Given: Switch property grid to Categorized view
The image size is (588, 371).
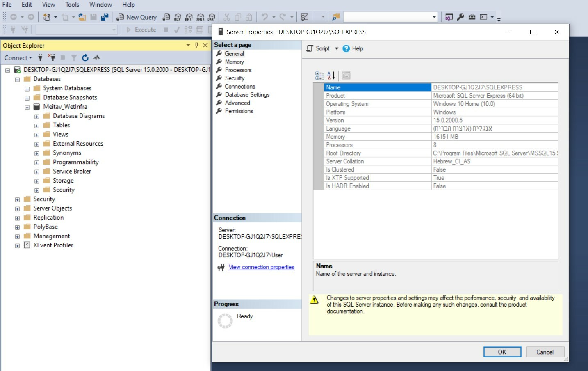Looking at the screenshot, I should [x=319, y=76].
